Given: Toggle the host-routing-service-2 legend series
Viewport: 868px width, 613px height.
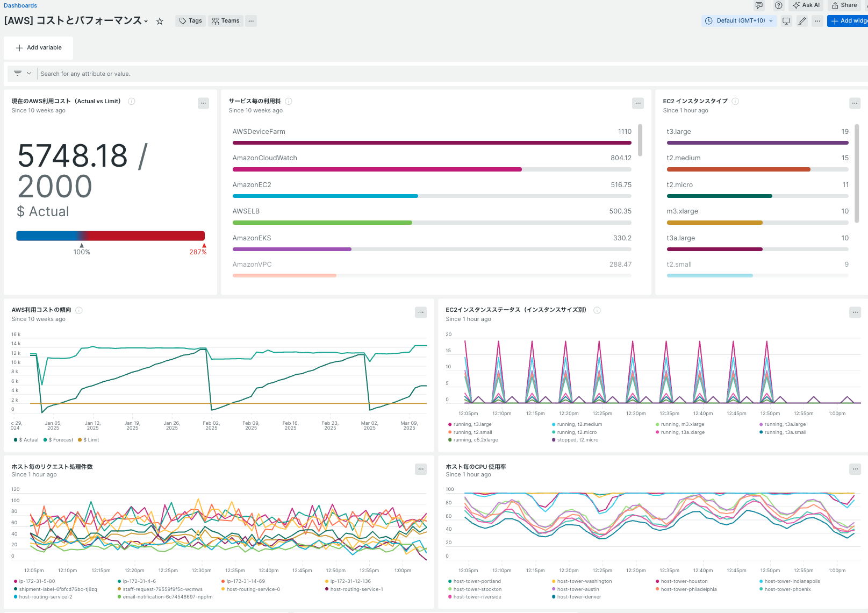Looking at the screenshot, I should [x=43, y=597].
